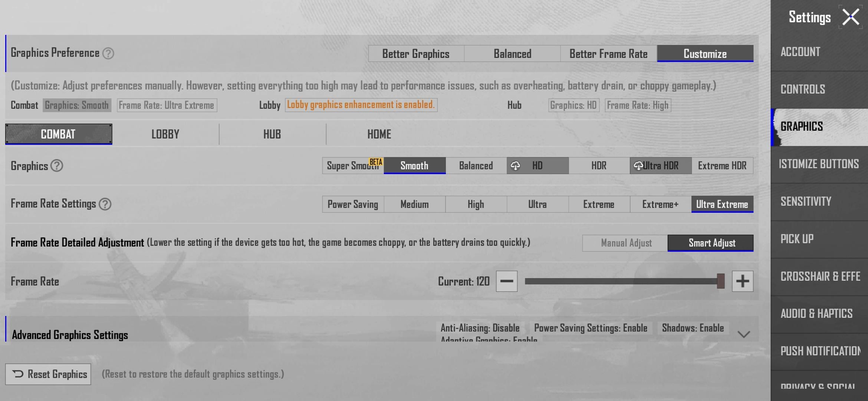Click the frame rate slider handle
The width and height of the screenshot is (868, 401).
coord(720,281)
